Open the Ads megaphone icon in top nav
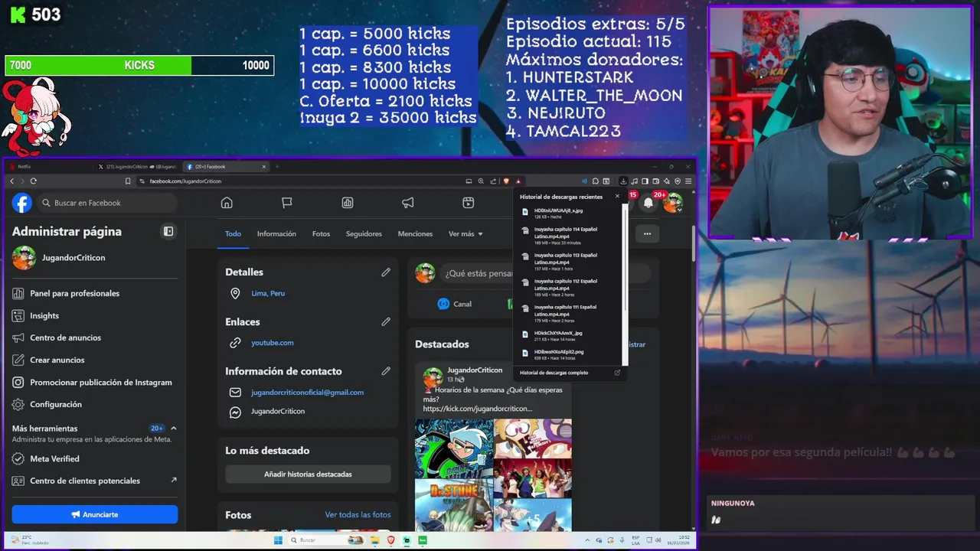 [x=408, y=203]
